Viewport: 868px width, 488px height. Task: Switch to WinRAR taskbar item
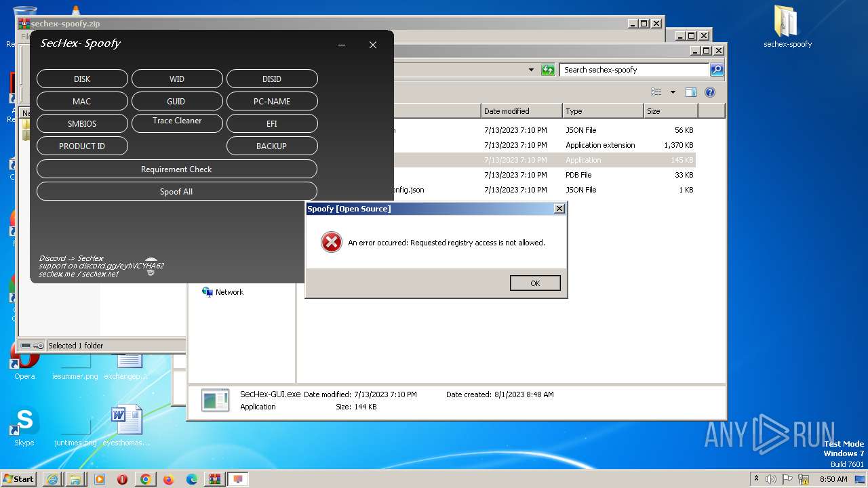click(215, 479)
